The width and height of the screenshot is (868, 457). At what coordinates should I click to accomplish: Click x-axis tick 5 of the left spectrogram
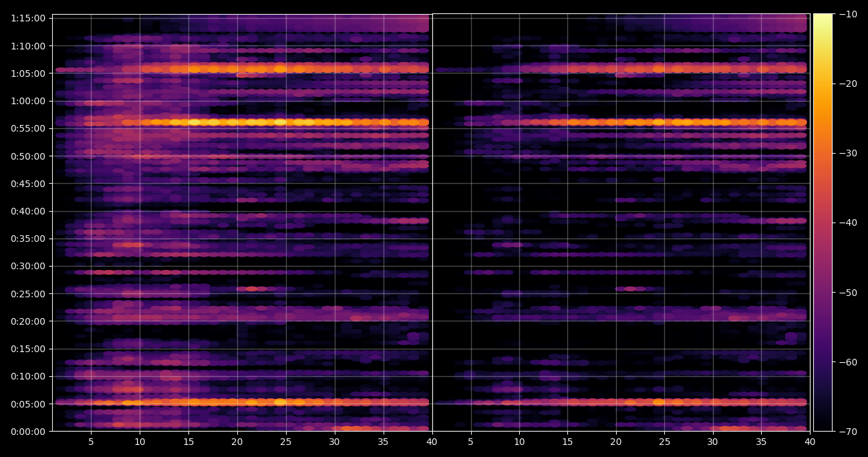click(91, 442)
